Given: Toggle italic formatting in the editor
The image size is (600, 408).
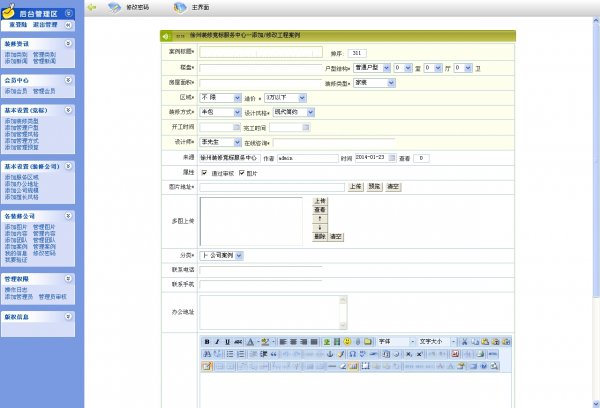Looking at the screenshot, I should coord(217,342).
